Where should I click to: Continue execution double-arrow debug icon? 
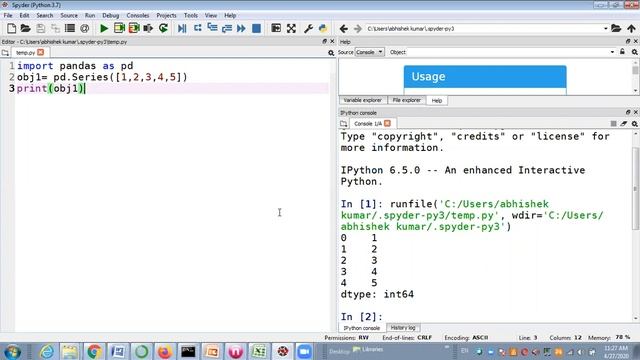click(241, 28)
